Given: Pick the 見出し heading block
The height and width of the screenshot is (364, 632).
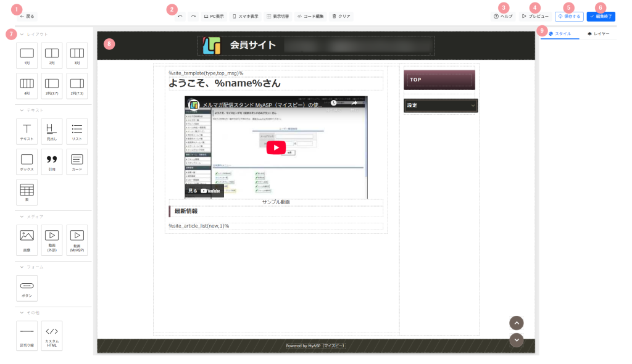Looking at the screenshot, I should click(x=52, y=131).
